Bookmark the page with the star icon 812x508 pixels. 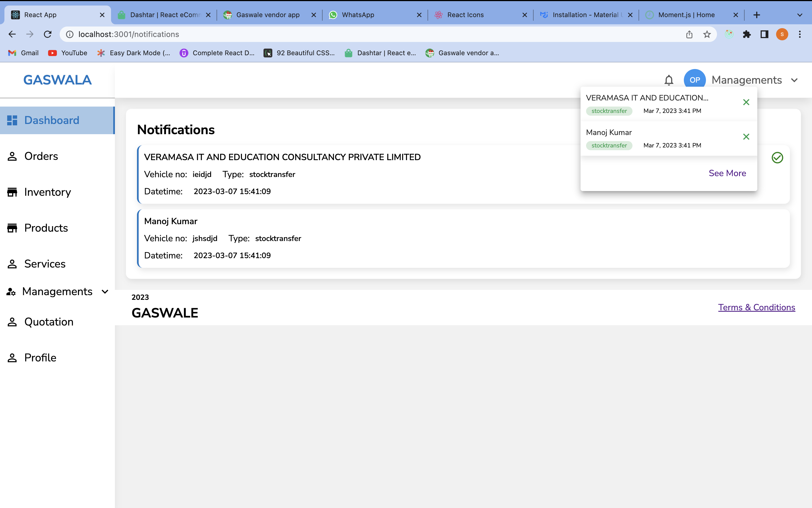pos(707,34)
